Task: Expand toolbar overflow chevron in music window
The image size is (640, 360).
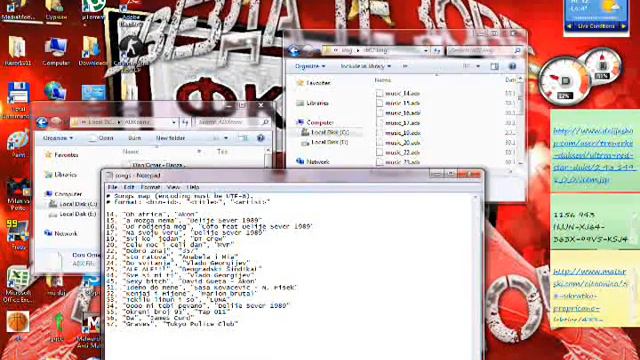Action: coord(405,66)
